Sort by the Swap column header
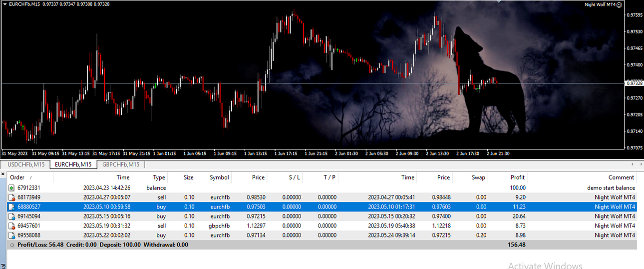Screen dimensions: 644x269 click(470, 177)
